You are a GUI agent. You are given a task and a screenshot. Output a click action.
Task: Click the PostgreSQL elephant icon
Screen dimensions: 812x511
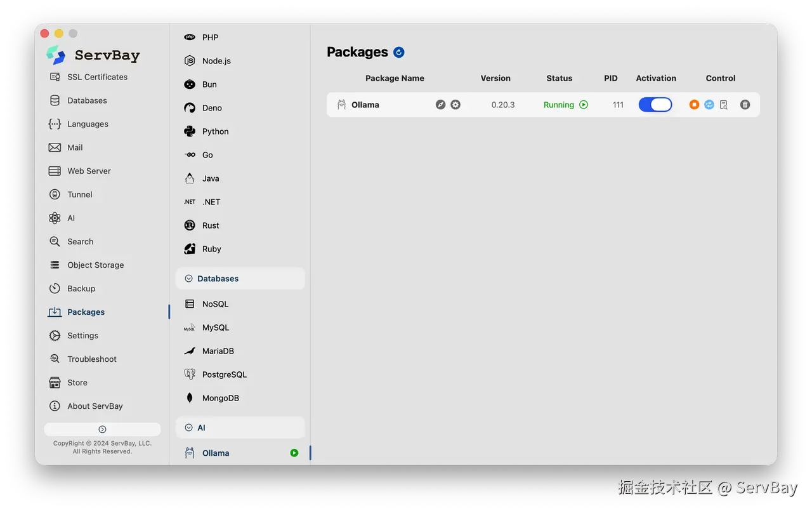[190, 375]
